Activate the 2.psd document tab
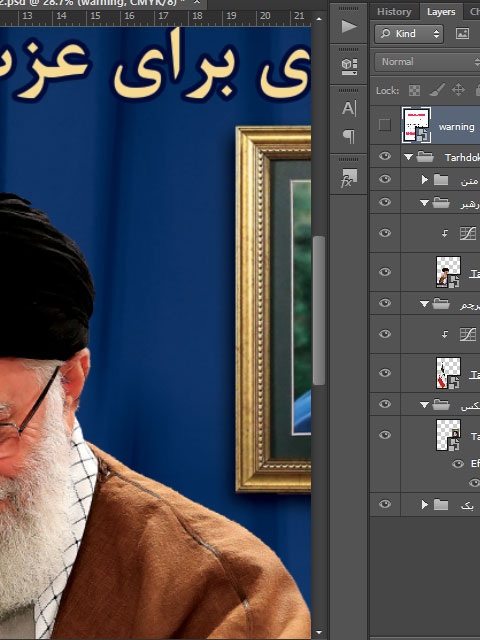 [x=92, y=3]
